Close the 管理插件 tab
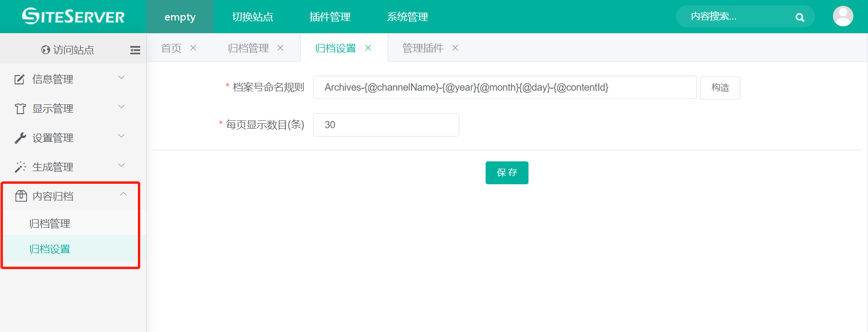 click(x=455, y=48)
